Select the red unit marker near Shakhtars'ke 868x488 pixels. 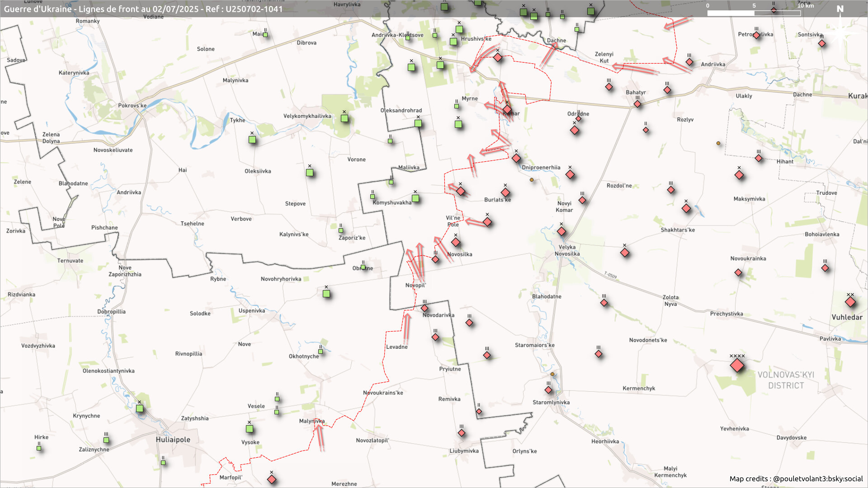click(686, 208)
